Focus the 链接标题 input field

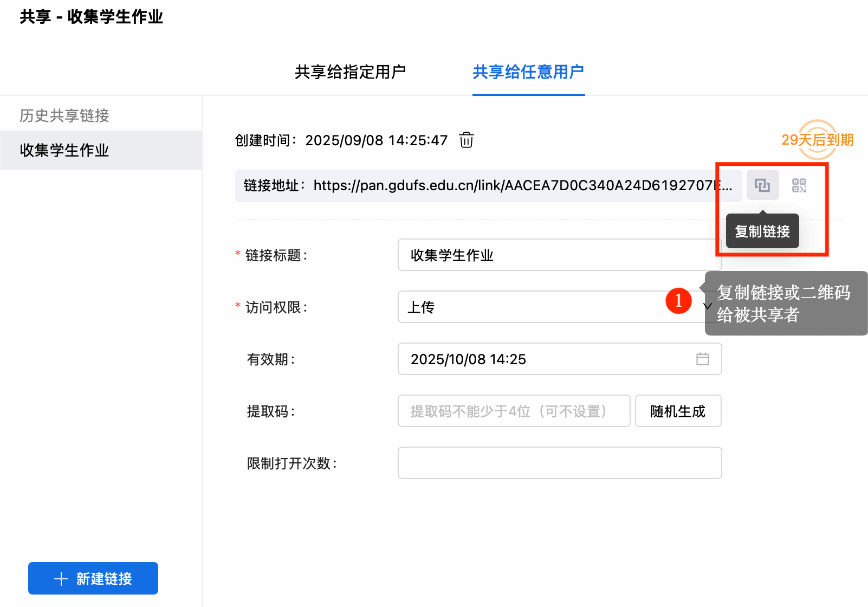pos(559,255)
